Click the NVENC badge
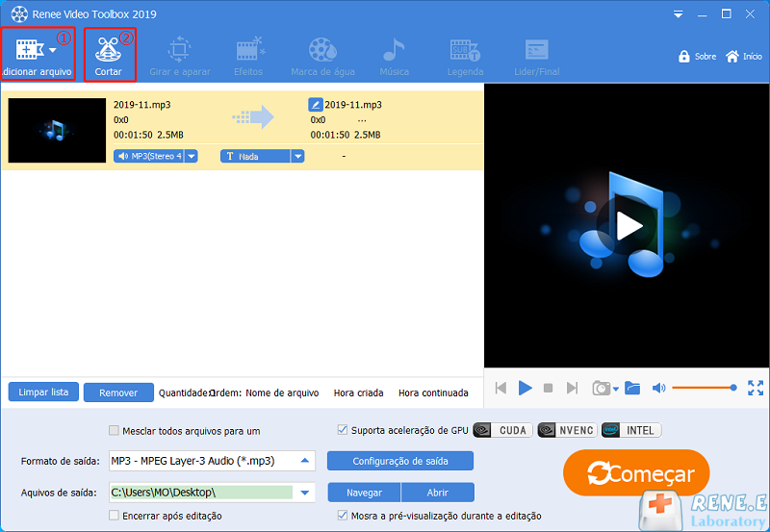 pyautogui.click(x=567, y=430)
